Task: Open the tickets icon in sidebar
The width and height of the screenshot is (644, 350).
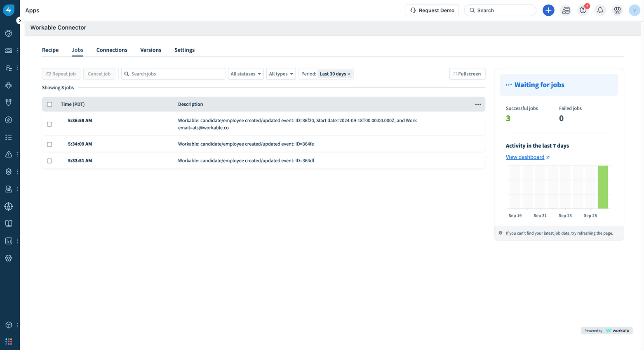Action: point(9,51)
